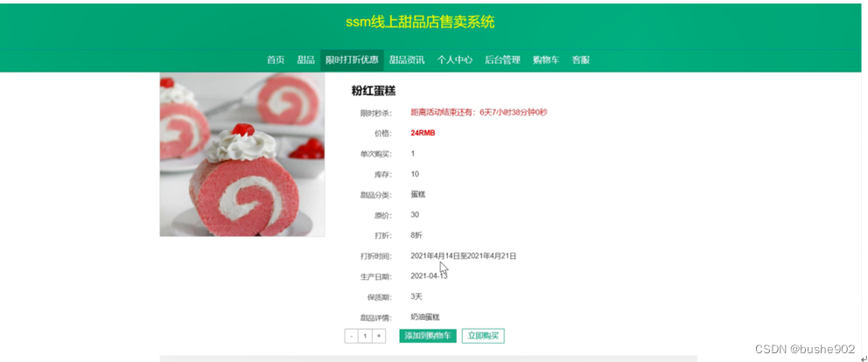Viewport: 868px width, 362px height.
Task: Click the red 24RMB price text
Action: coord(423,133)
